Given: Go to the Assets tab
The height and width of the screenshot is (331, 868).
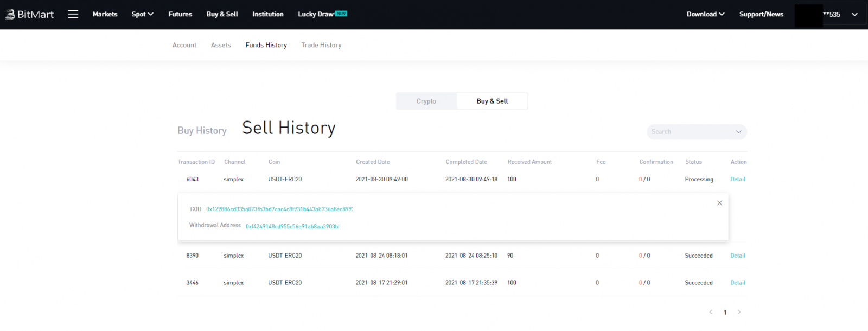Looking at the screenshot, I should coord(221,45).
